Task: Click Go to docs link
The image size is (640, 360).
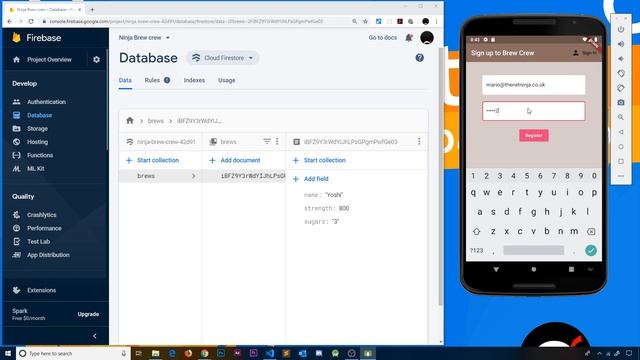Action: 382,38
